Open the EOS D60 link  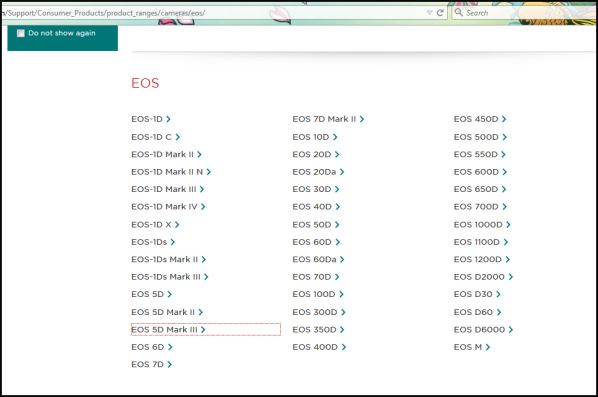477,312
